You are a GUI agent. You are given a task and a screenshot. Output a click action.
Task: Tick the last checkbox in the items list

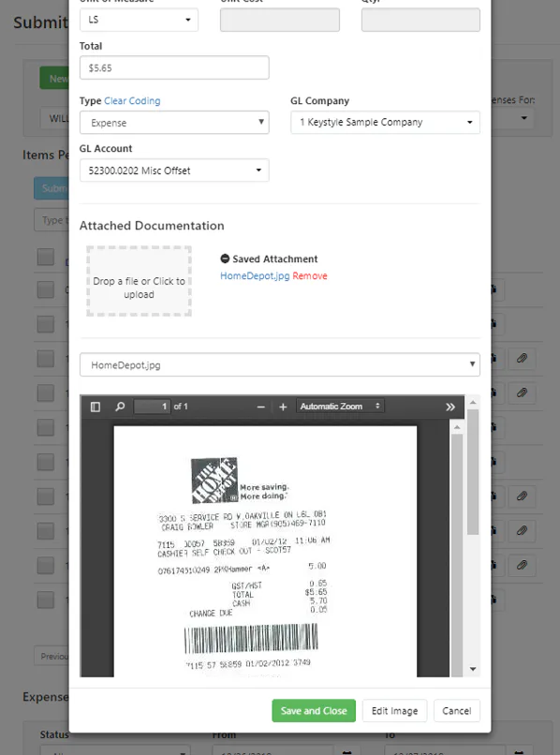pos(46,600)
